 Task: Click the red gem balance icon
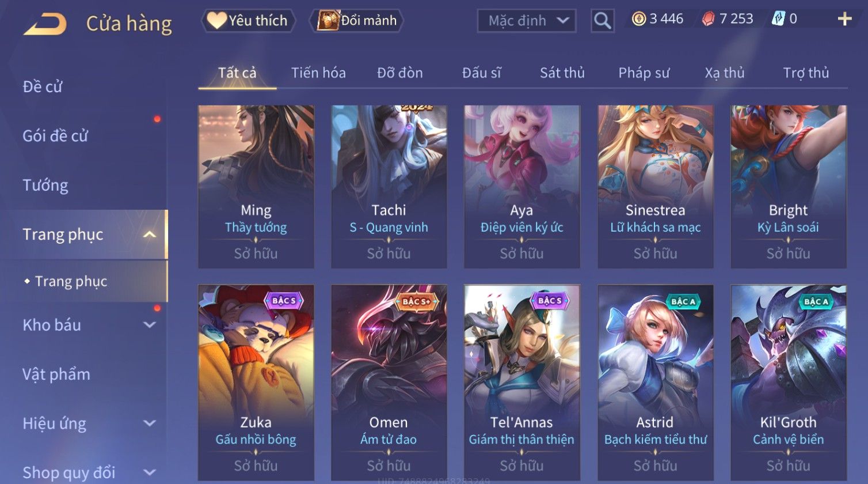[x=708, y=19]
